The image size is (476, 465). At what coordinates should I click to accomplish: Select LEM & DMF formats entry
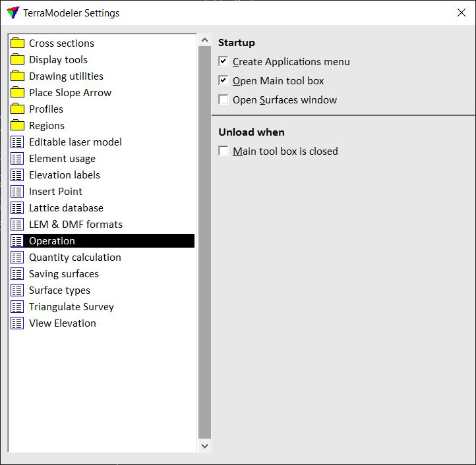coord(75,225)
